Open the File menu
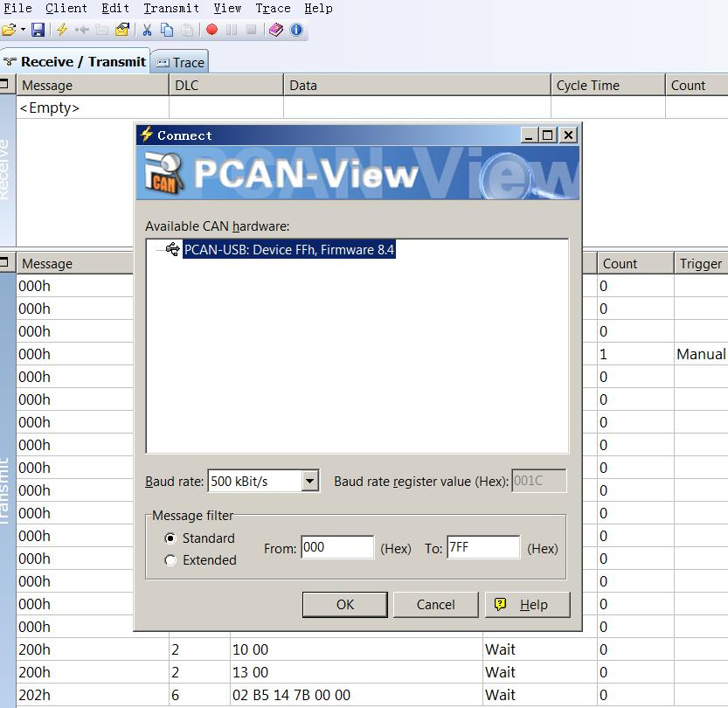This screenshot has width=728, height=708. click(17, 9)
